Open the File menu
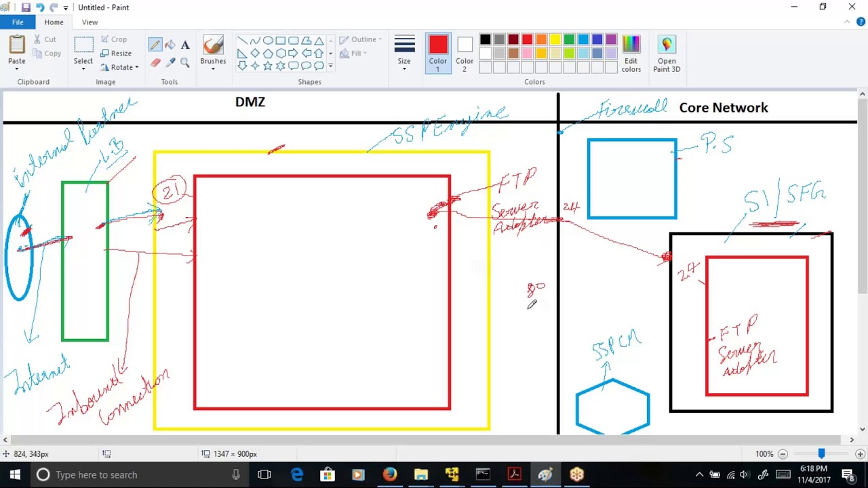 coord(18,22)
